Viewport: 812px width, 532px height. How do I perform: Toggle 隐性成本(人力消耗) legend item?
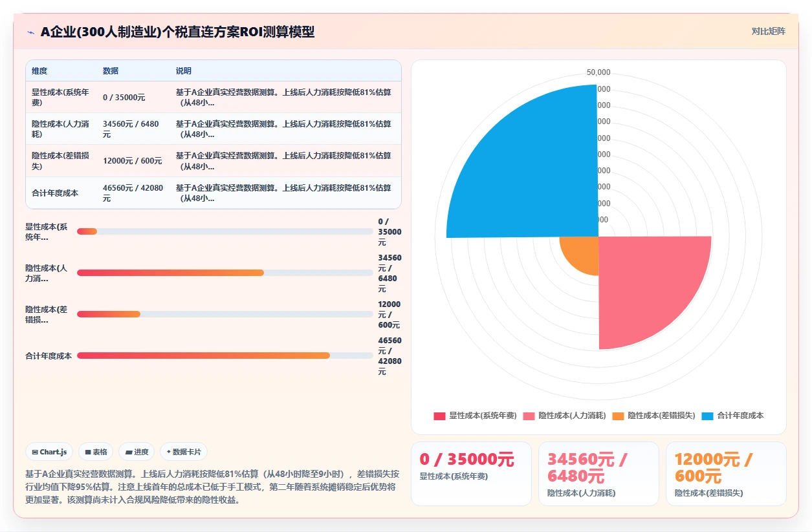click(564, 416)
